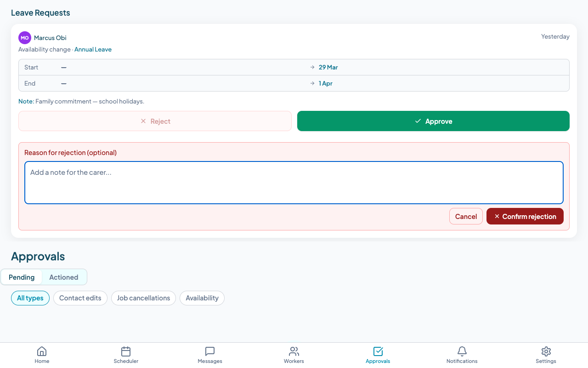Switch to the Actioned tab
The height and width of the screenshot is (368, 588).
point(64,277)
